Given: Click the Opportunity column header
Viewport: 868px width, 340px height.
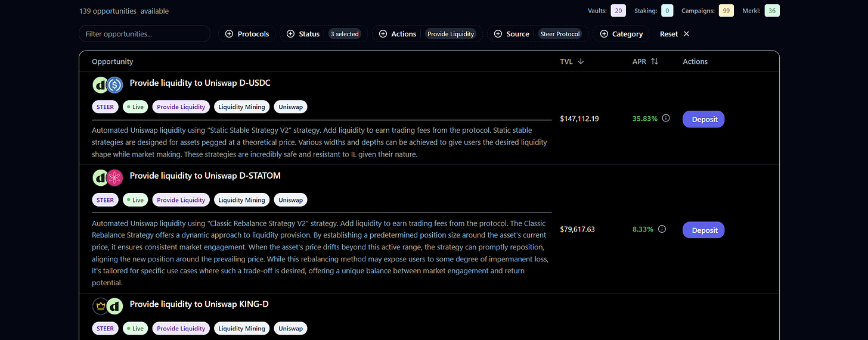Looking at the screenshot, I should [x=113, y=61].
